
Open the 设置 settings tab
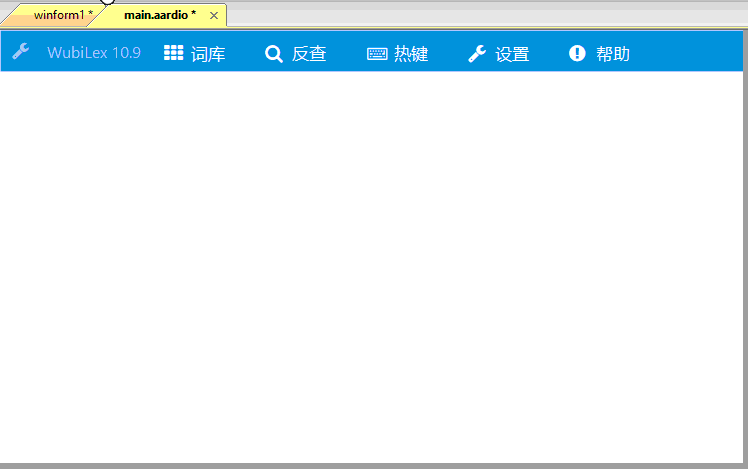coord(499,53)
